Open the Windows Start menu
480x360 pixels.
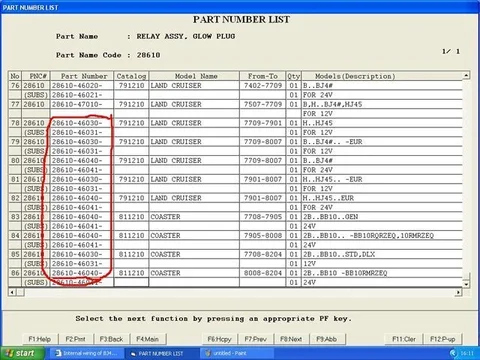tap(22, 353)
